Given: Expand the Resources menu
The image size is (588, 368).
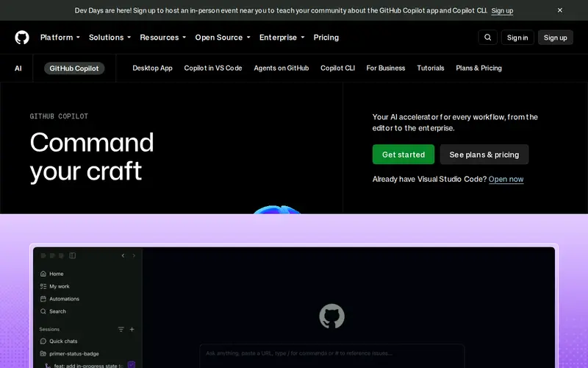Looking at the screenshot, I should pyautogui.click(x=163, y=38).
